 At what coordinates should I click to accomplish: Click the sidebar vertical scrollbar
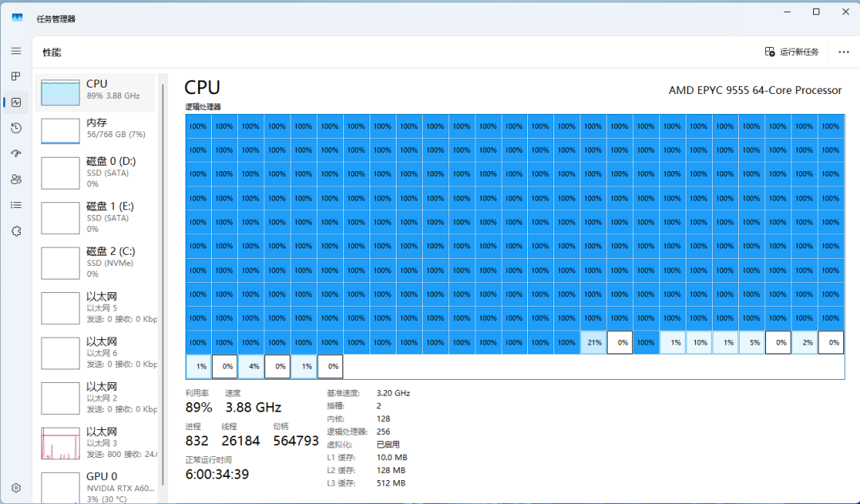pos(163,285)
